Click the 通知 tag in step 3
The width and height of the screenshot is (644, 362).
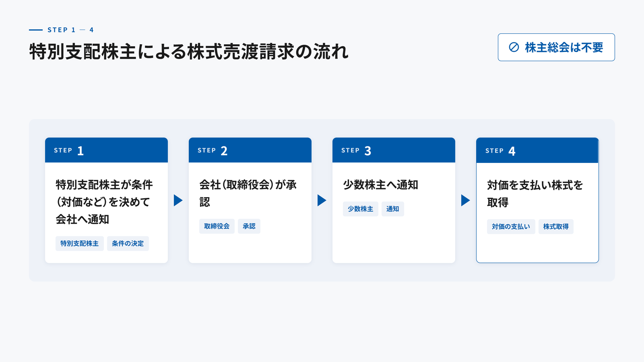click(x=393, y=209)
